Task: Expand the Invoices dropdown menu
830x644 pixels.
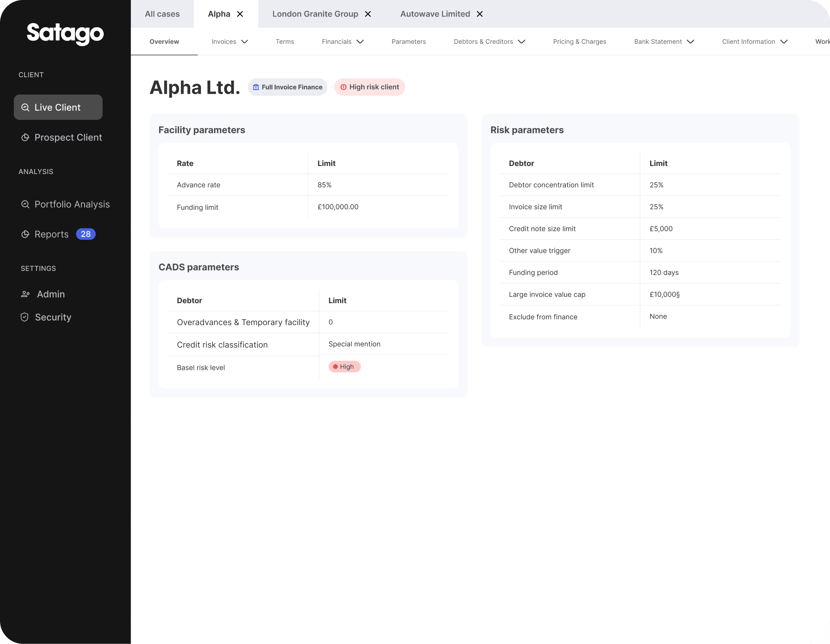Action: click(x=244, y=41)
